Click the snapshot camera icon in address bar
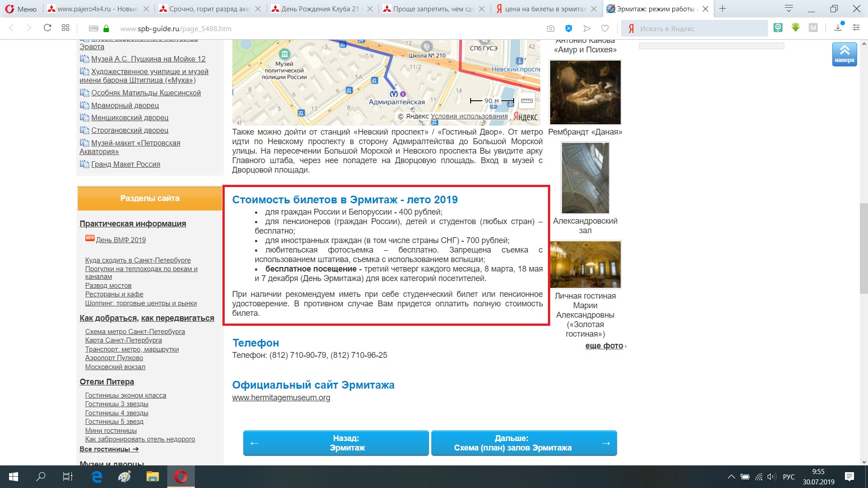The image size is (868, 488). coord(550,28)
